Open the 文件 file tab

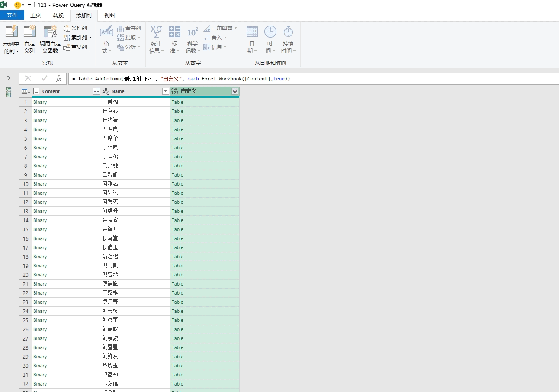tap(12, 15)
